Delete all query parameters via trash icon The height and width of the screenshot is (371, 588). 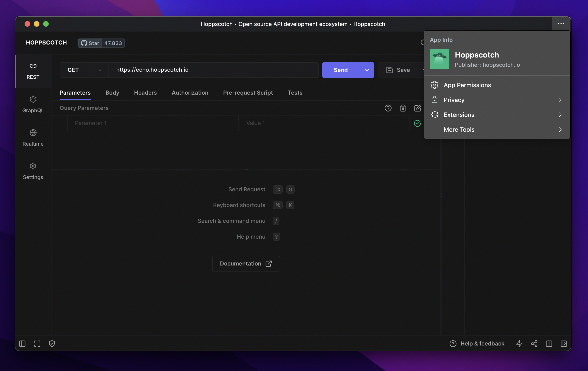point(403,108)
